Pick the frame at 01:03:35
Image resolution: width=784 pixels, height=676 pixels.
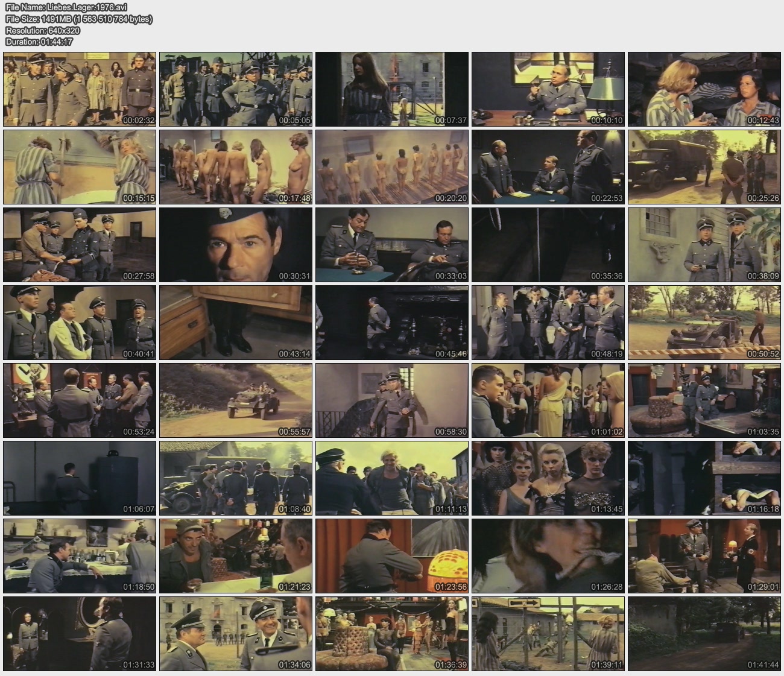point(704,400)
